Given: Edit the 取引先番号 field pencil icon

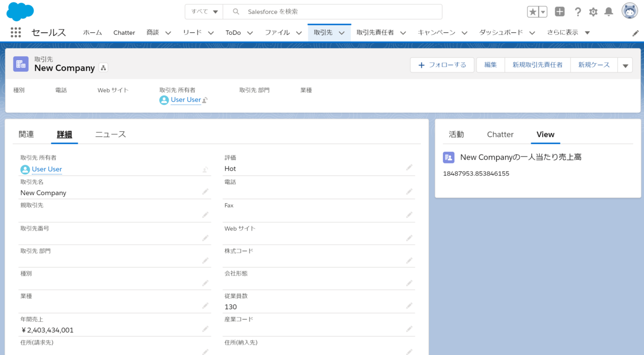Looking at the screenshot, I should [205, 238].
